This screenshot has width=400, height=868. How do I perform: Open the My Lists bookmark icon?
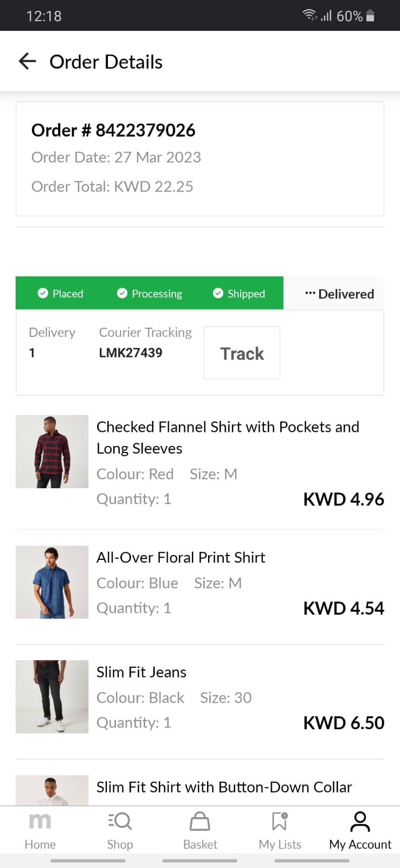[280, 821]
